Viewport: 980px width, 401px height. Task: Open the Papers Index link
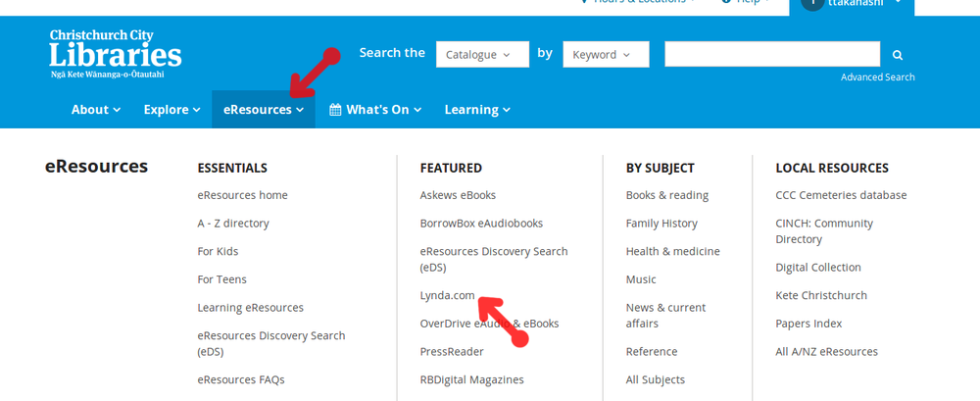[x=808, y=324]
